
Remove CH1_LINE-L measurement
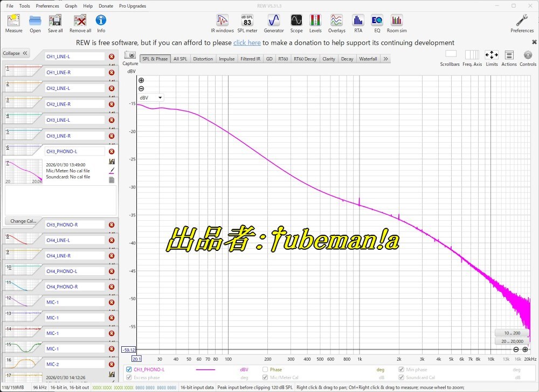point(112,57)
